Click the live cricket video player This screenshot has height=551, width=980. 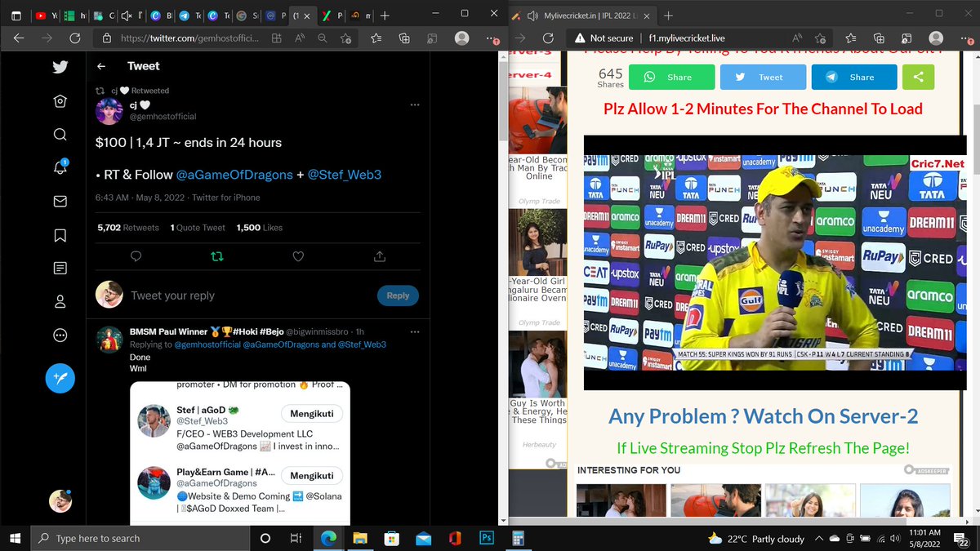coord(774,262)
